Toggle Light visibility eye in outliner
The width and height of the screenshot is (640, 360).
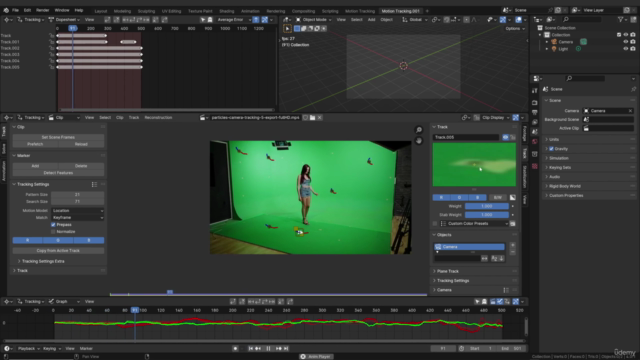click(x=625, y=49)
